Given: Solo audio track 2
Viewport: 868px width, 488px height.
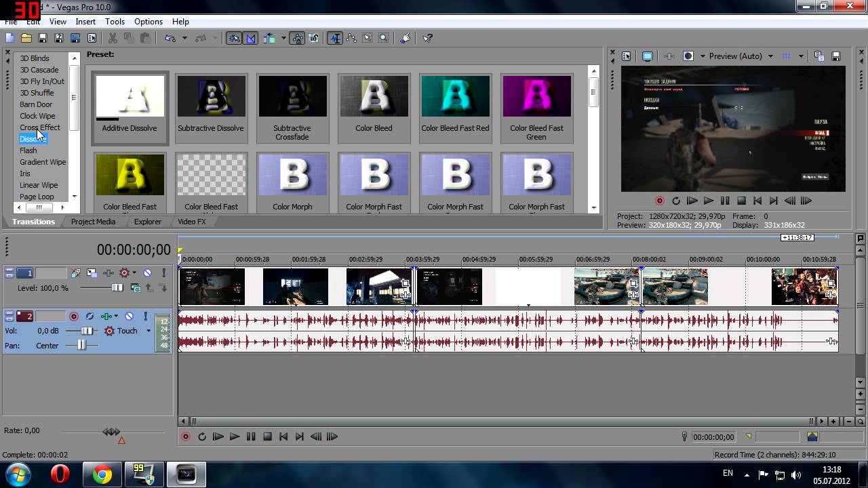Looking at the screenshot, I should pos(145,317).
